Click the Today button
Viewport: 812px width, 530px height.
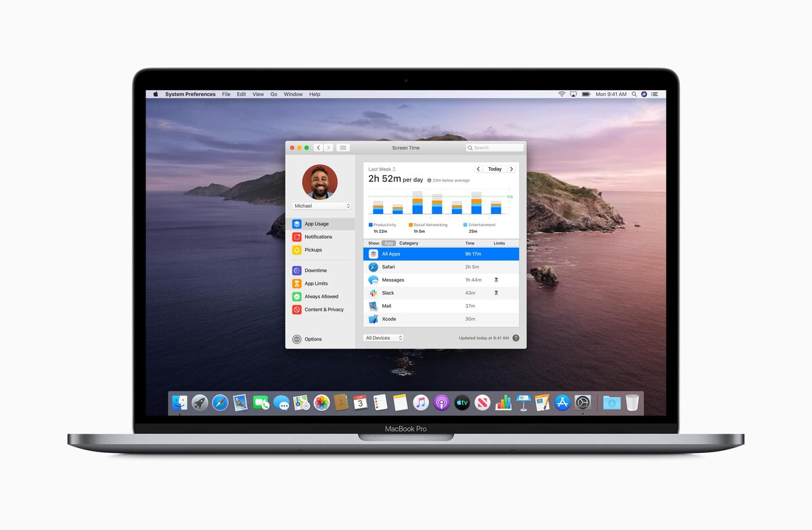coord(495,169)
